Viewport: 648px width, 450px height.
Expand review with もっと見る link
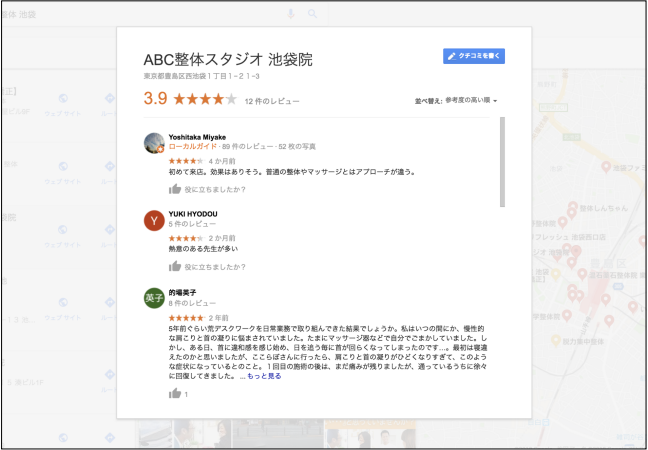pyautogui.click(x=259, y=375)
